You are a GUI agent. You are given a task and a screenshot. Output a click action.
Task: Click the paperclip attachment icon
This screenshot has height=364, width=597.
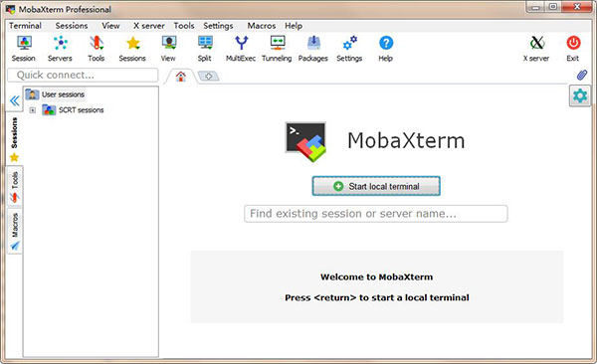581,75
